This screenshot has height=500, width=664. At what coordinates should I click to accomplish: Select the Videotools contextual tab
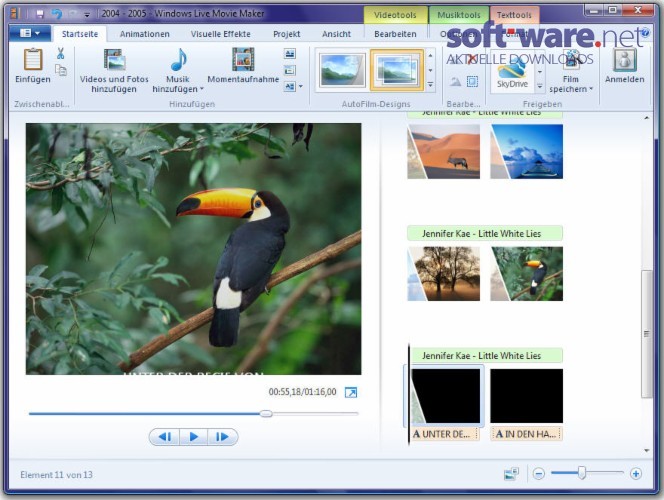pyautogui.click(x=395, y=15)
